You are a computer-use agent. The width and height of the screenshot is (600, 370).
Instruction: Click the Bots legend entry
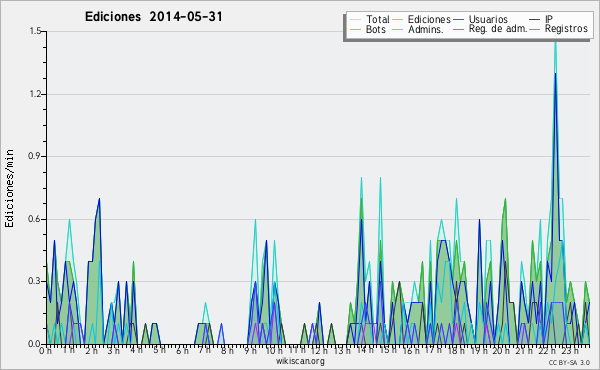coord(368,29)
